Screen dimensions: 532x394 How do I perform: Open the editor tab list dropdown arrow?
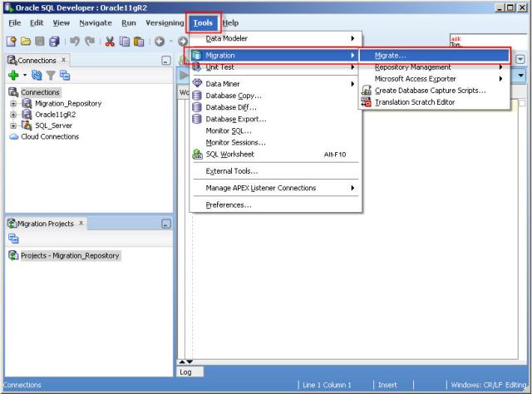520,60
